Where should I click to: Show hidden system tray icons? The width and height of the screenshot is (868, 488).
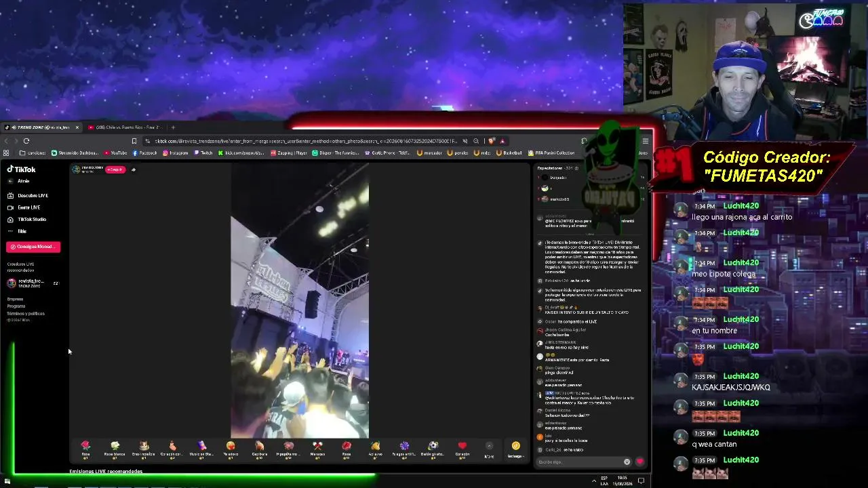click(594, 481)
